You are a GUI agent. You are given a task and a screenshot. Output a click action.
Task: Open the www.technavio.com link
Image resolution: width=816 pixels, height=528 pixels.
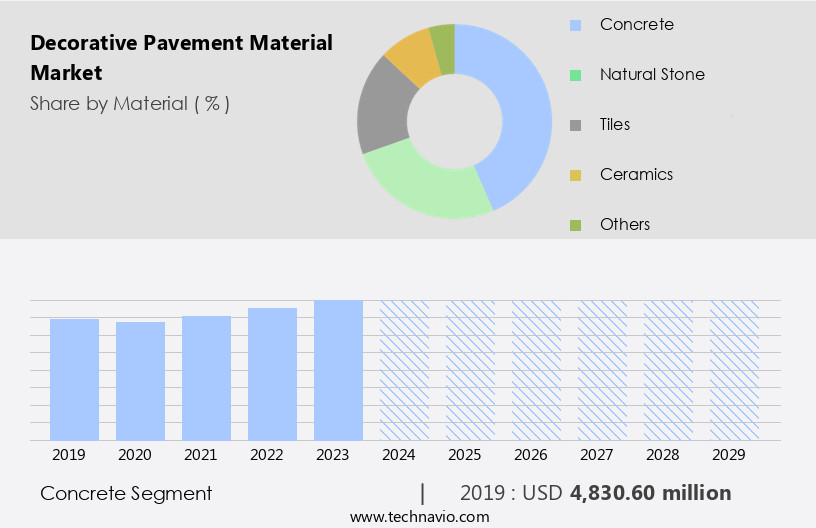coord(419,516)
